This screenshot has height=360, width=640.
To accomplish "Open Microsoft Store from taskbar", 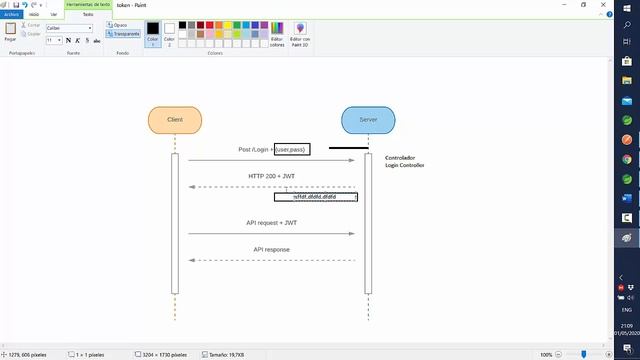I will pyautogui.click(x=627, y=61).
